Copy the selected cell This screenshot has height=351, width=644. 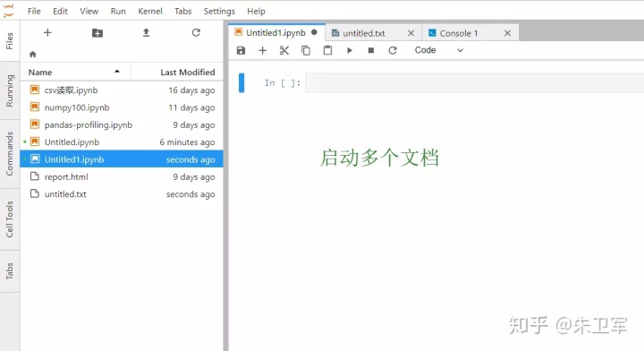point(306,50)
